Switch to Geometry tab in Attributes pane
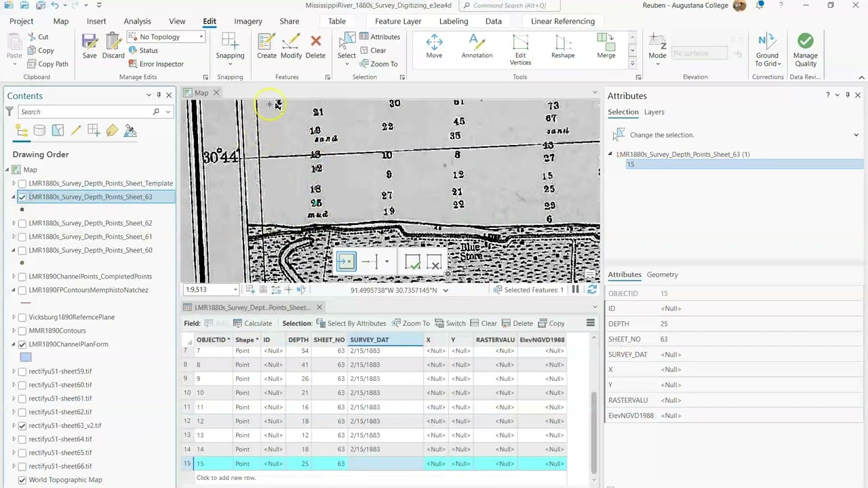 (x=663, y=274)
